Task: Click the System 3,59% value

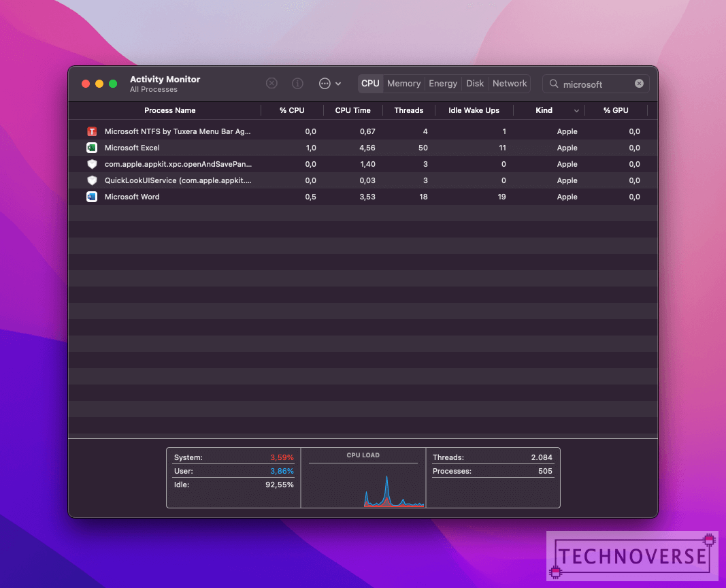Action: tap(282, 457)
